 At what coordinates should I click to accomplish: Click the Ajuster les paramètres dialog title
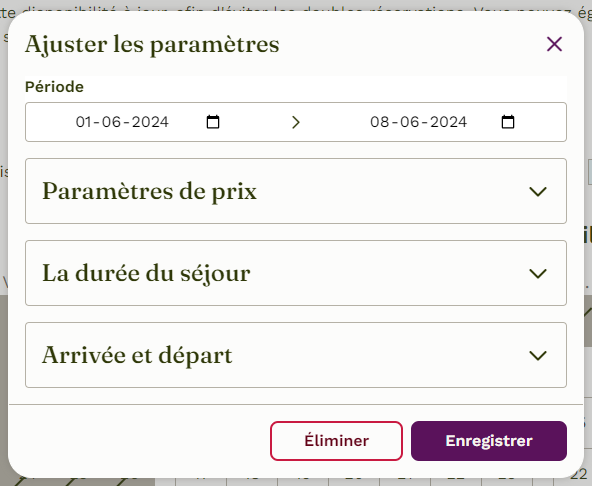pos(152,45)
